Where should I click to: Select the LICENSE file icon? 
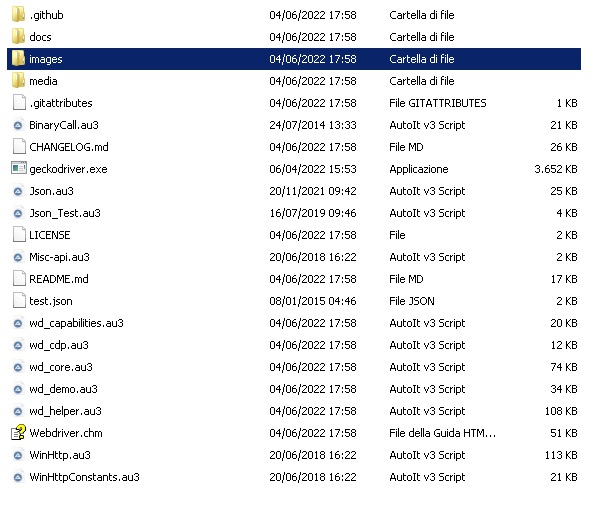[19, 235]
